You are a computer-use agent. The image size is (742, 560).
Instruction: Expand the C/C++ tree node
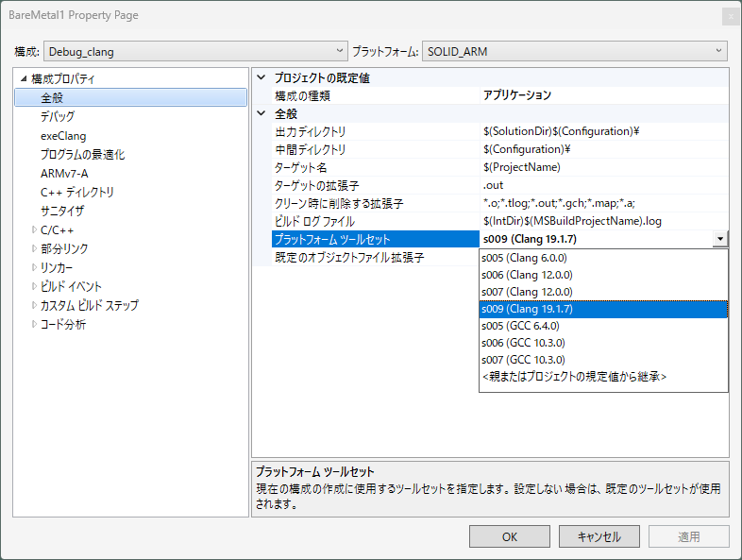35,229
